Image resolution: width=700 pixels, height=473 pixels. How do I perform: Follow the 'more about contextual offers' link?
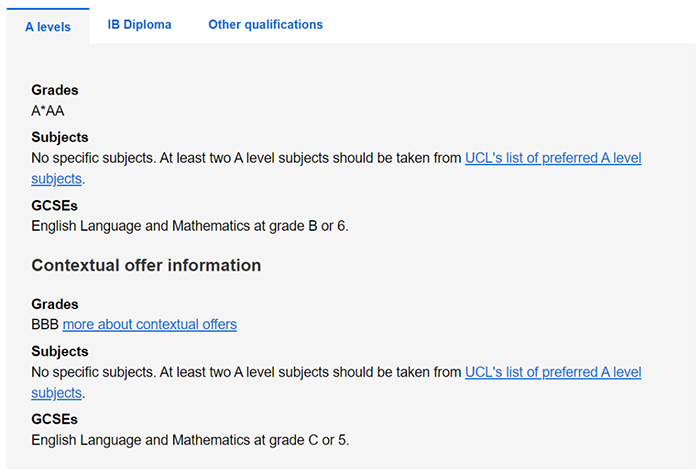[x=150, y=325]
